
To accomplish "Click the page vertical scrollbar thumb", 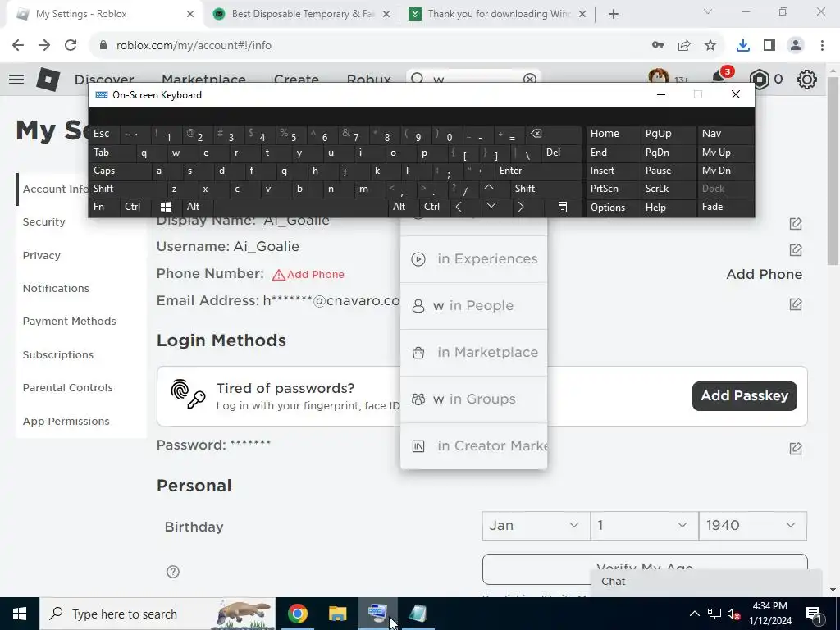I will point(832,171).
